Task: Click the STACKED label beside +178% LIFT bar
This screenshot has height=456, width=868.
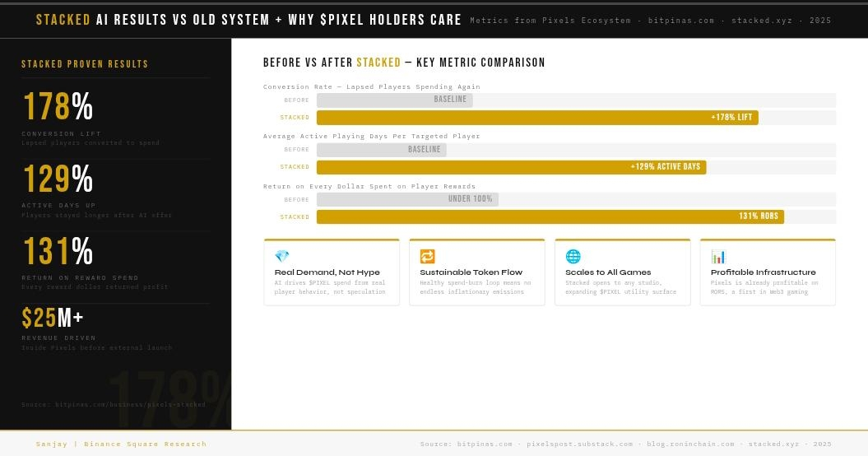Action: [x=295, y=118]
